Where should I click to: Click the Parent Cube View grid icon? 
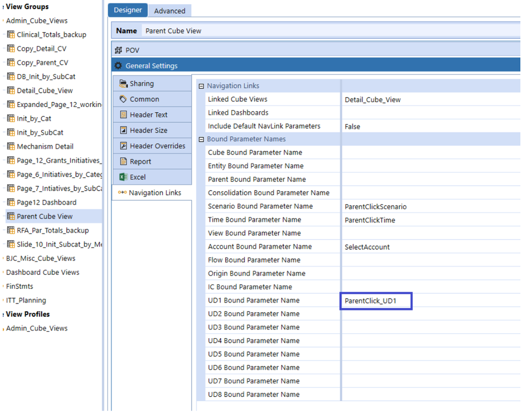coord(11,216)
